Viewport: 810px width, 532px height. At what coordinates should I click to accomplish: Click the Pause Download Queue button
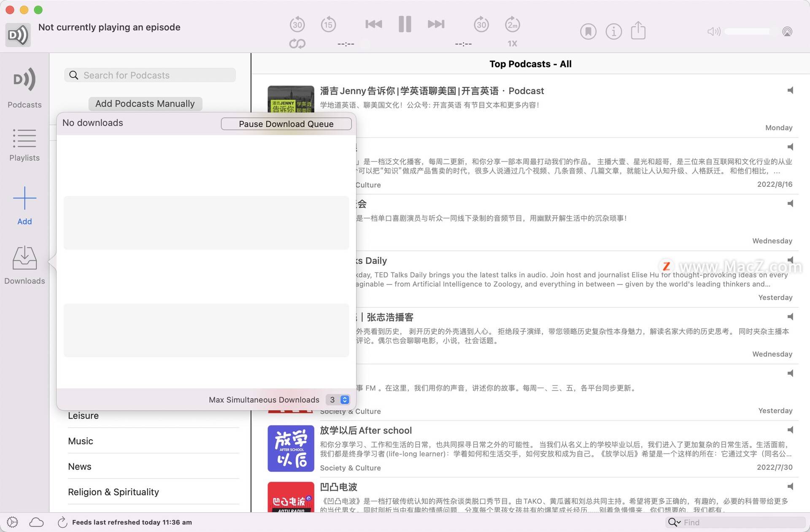pos(286,124)
